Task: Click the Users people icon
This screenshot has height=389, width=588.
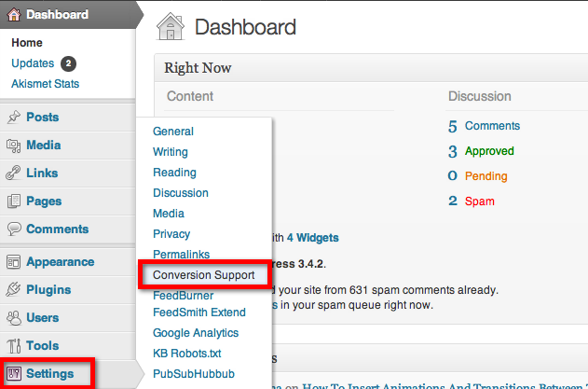Action: [13, 318]
